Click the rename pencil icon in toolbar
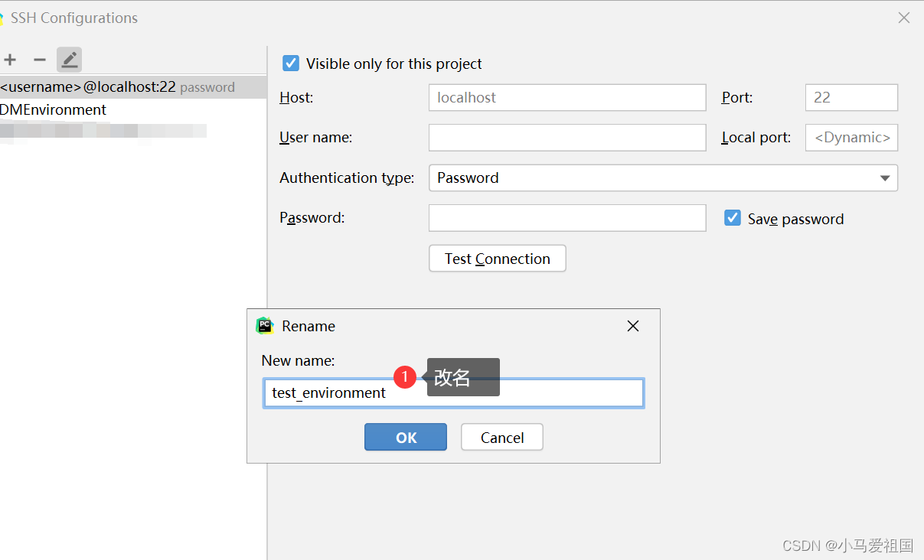 click(x=69, y=60)
